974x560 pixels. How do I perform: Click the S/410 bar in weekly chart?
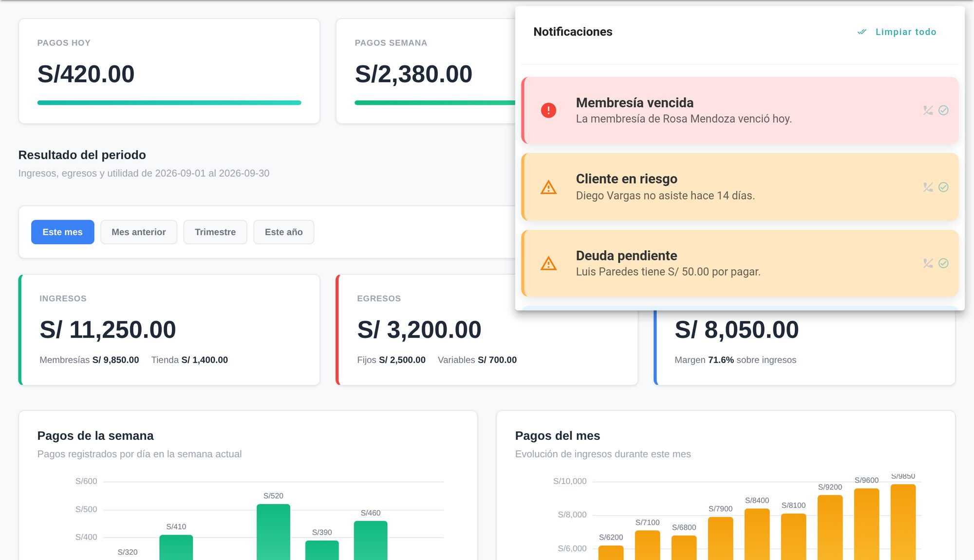tap(176, 547)
